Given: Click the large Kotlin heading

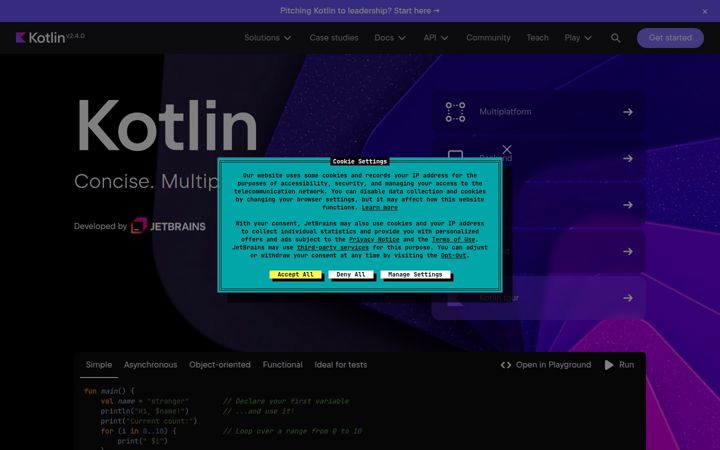Looking at the screenshot, I should (x=167, y=124).
